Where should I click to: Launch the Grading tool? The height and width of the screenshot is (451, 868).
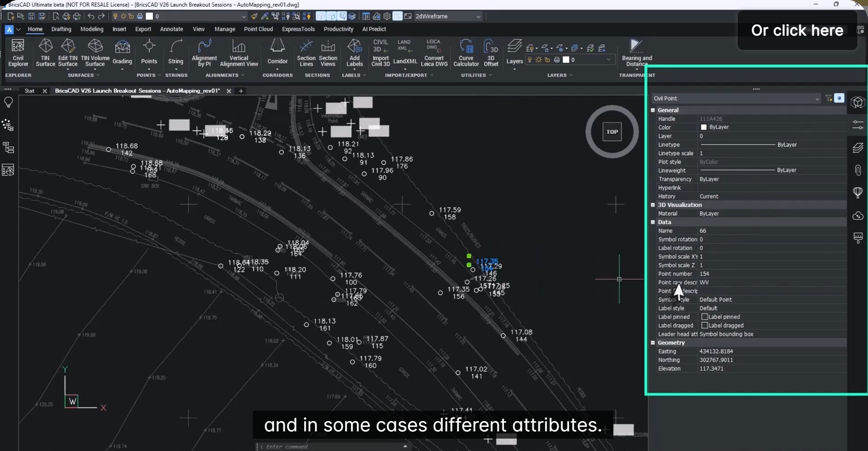tap(122, 52)
